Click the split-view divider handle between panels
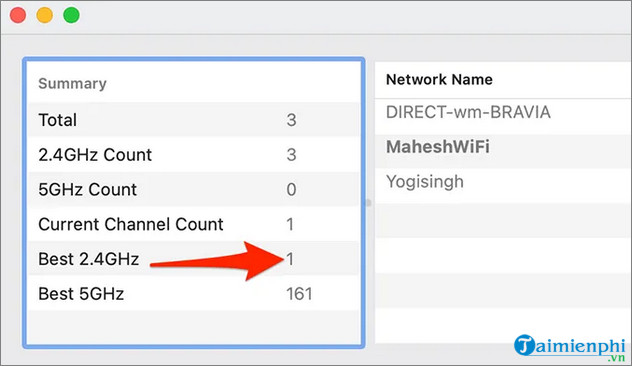The width and height of the screenshot is (632, 366). coord(368,203)
